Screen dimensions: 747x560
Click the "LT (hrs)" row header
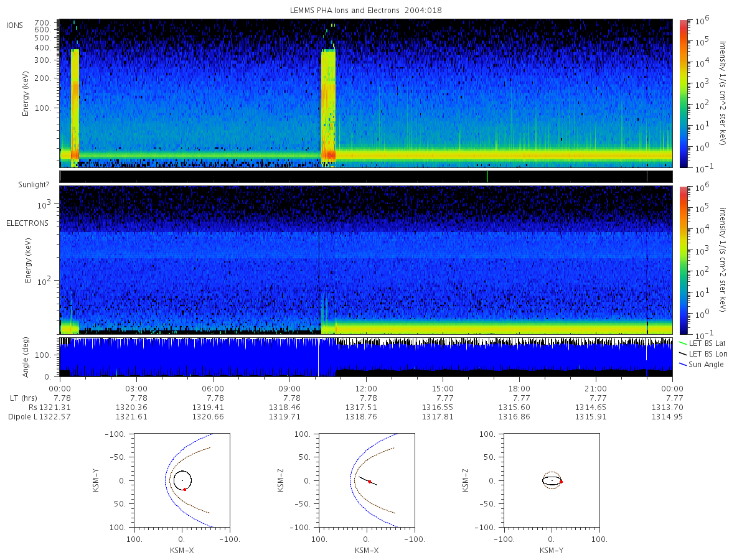(x=24, y=398)
